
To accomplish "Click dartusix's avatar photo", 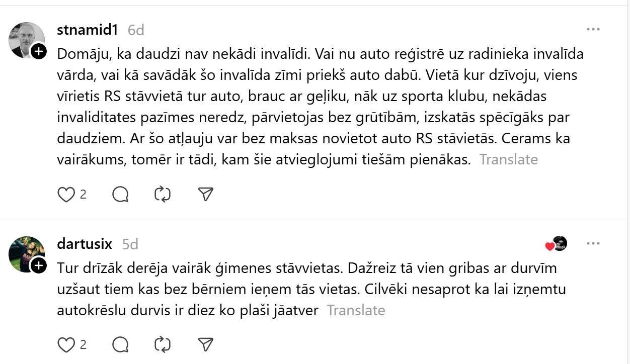I will coord(25,253).
